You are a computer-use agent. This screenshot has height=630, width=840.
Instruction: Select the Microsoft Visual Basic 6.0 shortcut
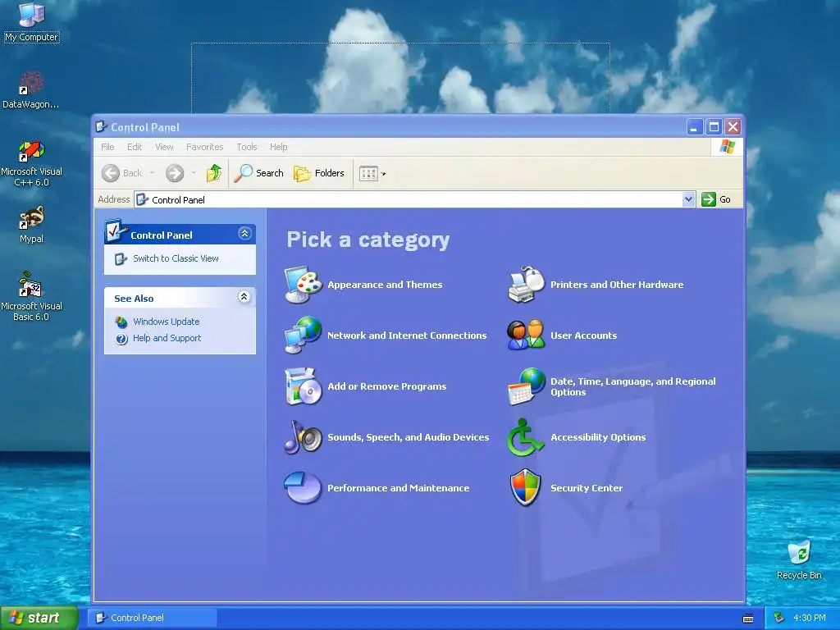pos(32,297)
